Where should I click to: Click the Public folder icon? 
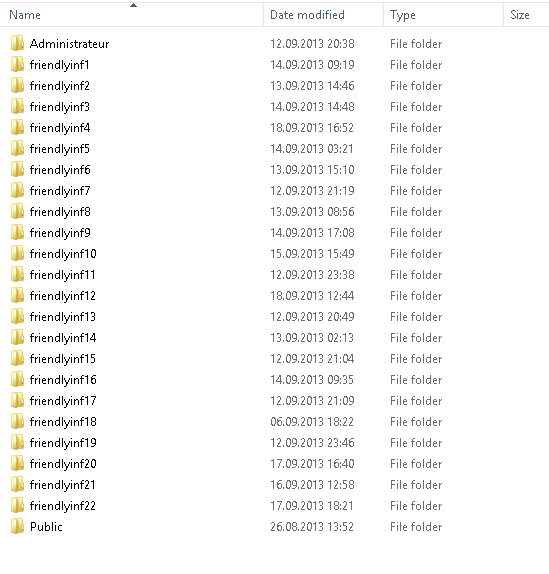(x=17, y=526)
